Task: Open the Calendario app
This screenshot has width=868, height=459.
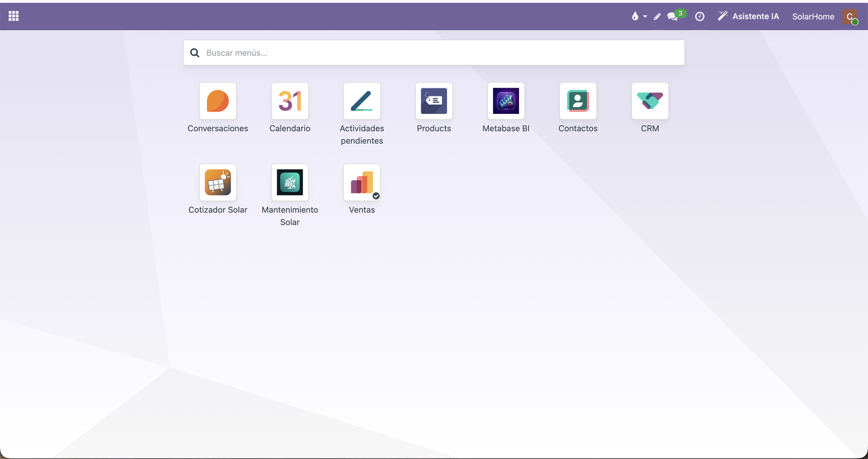Action: coord(290,101)
